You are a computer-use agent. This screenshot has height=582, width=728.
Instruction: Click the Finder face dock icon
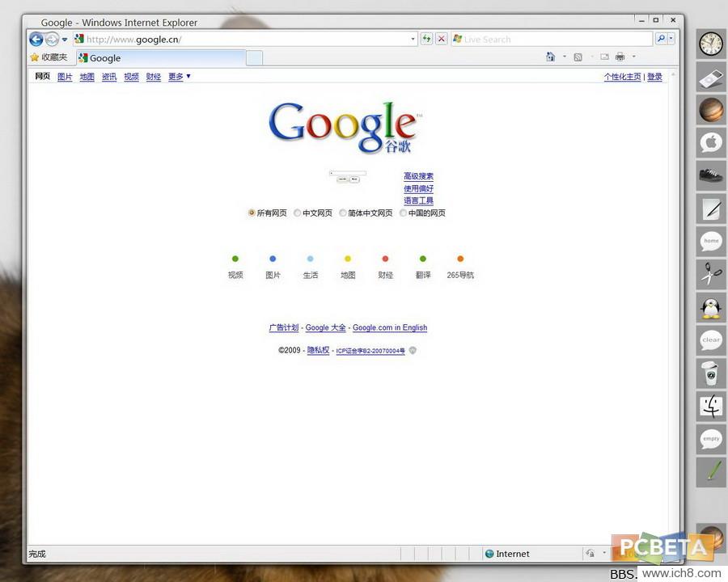click(711, 406)
